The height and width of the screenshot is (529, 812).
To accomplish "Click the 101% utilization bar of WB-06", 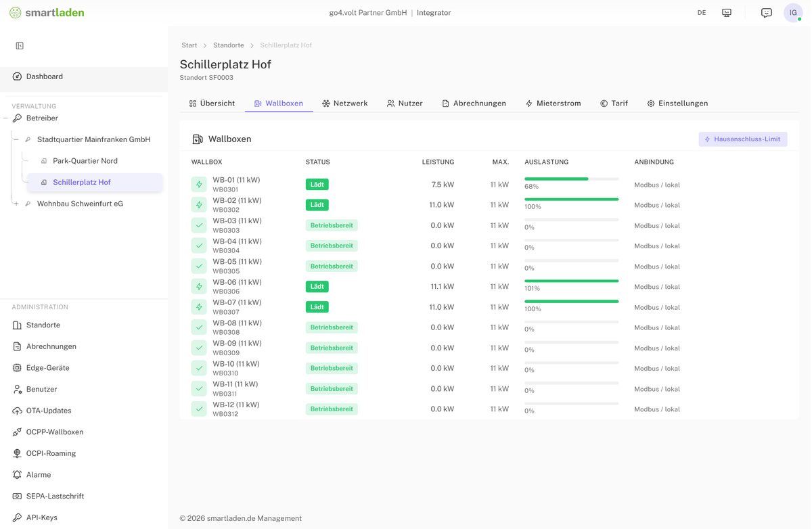I will click(572, 281).
